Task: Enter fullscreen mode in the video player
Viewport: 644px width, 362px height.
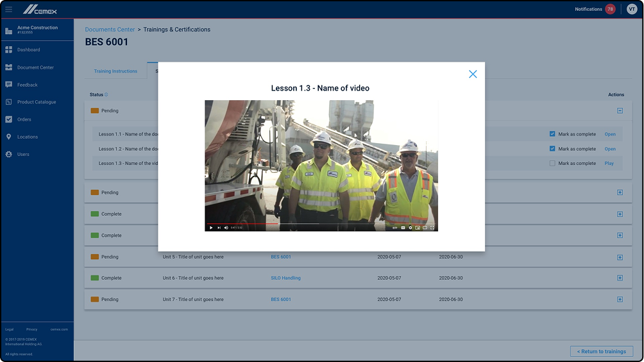Action: [x=432, y=228]
